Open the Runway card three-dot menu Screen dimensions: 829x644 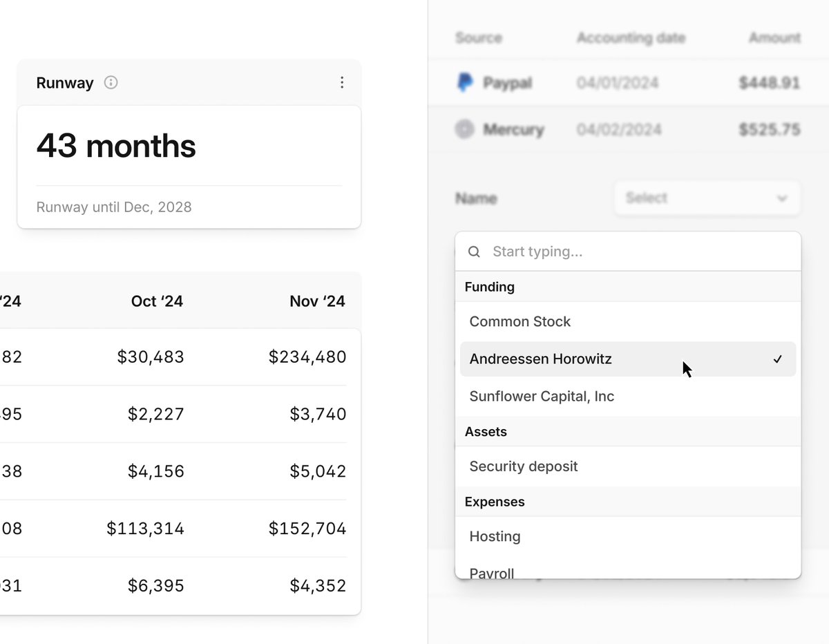tap(342, 83)
